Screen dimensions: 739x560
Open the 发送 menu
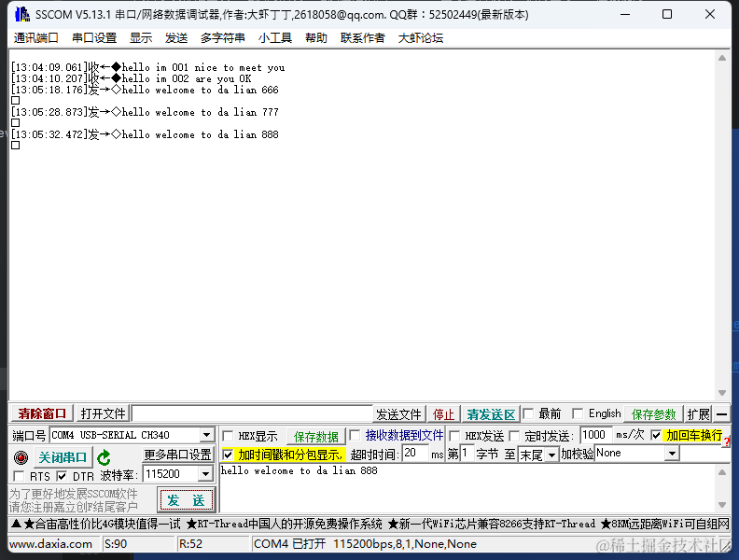176,37
